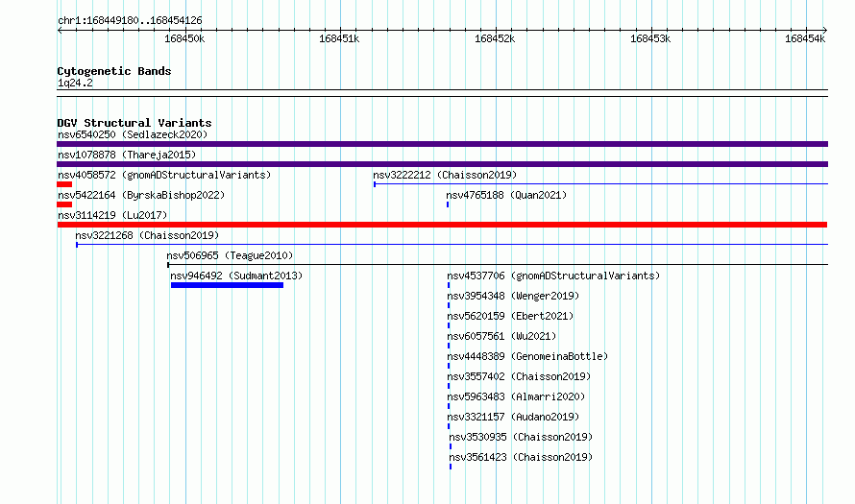Open nsv4537706 (gnomADStructuralVariants) label
855x504 pixels.
[553, 276]
